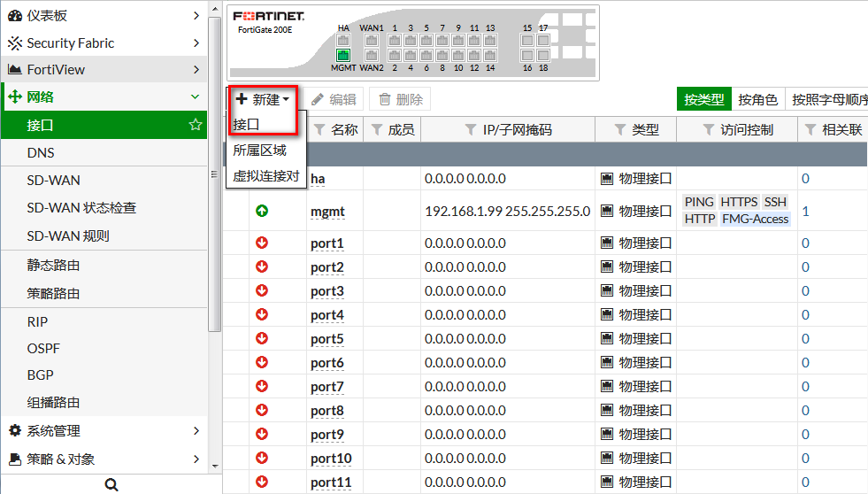Open SD-WAN 状态检查 page
The height and width of the screenshot is (494, 868).
(x=81, y=208)
